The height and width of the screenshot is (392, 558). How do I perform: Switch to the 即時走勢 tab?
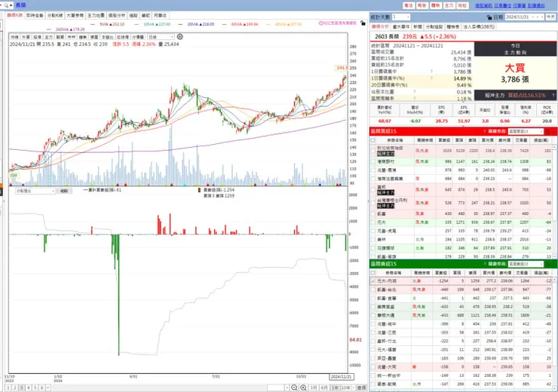(x=35, y=15)
